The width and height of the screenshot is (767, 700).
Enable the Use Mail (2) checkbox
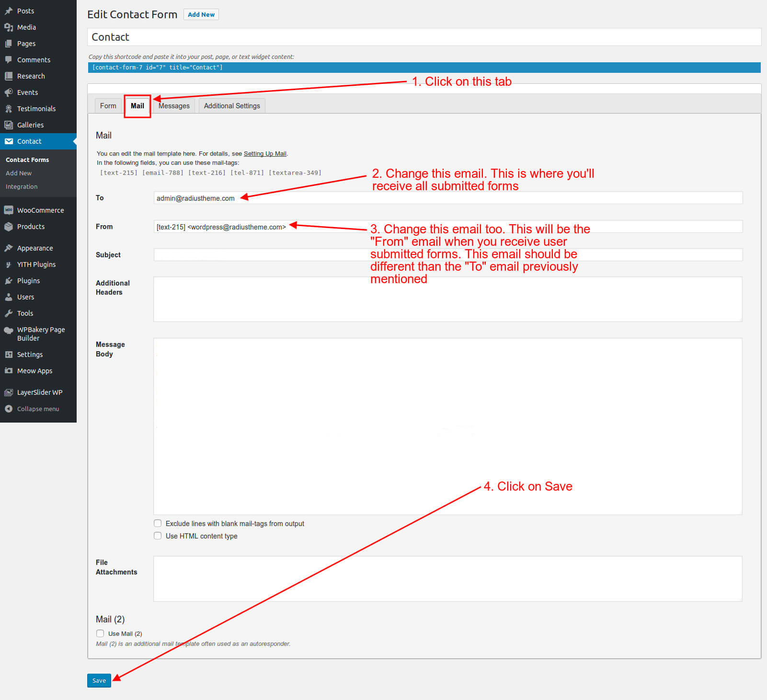coord(100,633)
